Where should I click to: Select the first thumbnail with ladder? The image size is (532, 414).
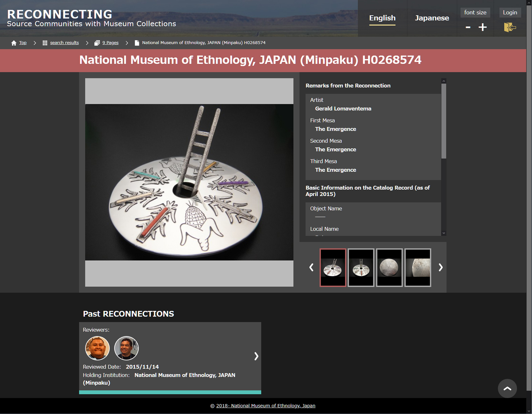pyautogui.click(x=333, y=268)
